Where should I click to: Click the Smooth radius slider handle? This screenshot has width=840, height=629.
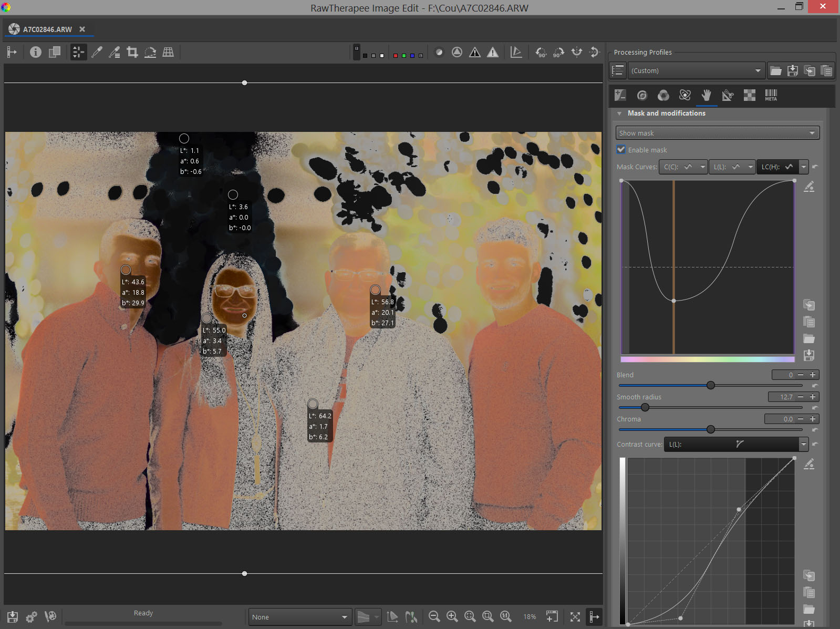coord(645,407)
